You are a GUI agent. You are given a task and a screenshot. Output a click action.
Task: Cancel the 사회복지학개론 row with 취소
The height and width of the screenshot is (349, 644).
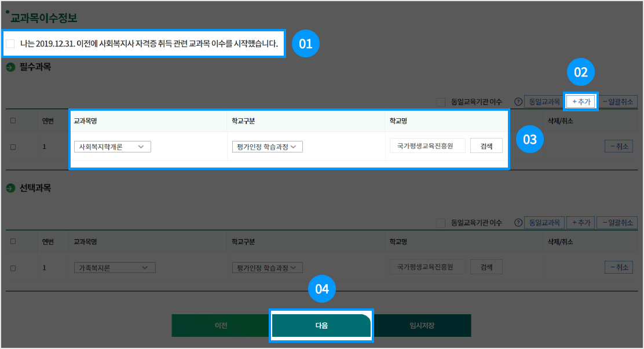coord(619,147)
